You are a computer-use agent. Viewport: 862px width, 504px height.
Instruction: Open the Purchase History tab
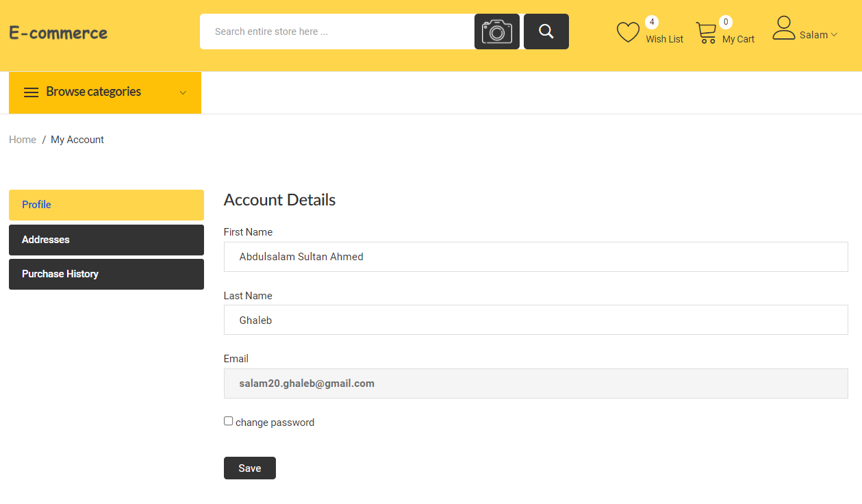(x=106, y=274)
